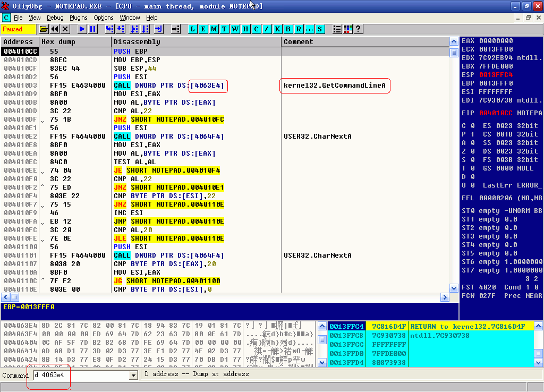Restart the program with the rewind icon
The height and width of the screenshot is (392, 544).
pos(55,29)
